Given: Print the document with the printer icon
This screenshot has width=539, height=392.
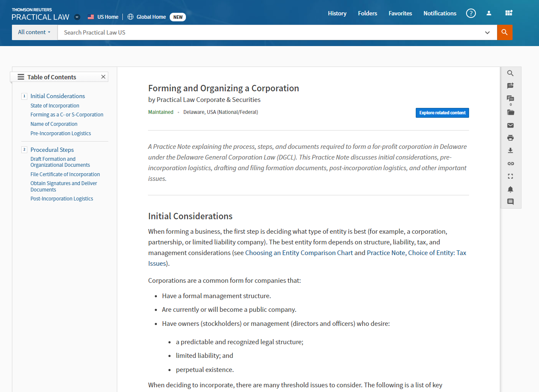Looking at the screenshot, I should point(510,138).
